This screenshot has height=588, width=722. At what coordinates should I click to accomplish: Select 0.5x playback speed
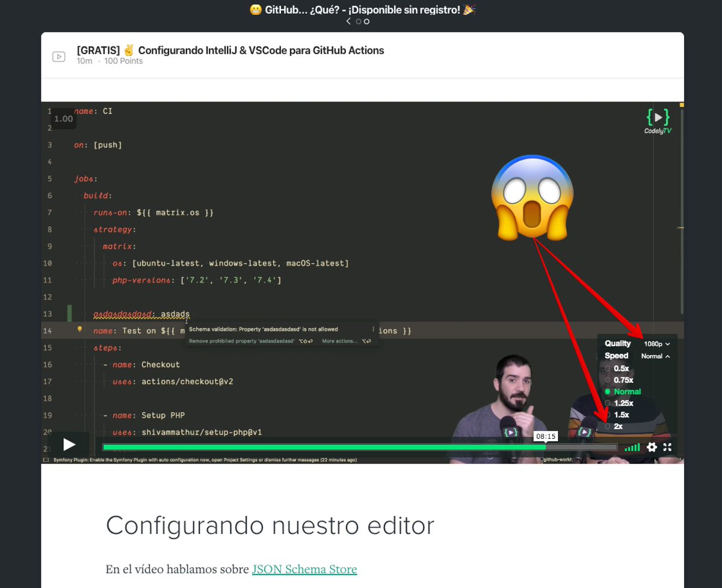[x=617, y=368]
